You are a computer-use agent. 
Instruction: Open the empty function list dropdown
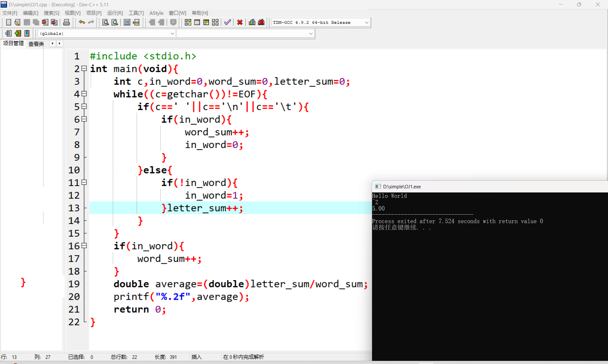(x=311, y=34)
